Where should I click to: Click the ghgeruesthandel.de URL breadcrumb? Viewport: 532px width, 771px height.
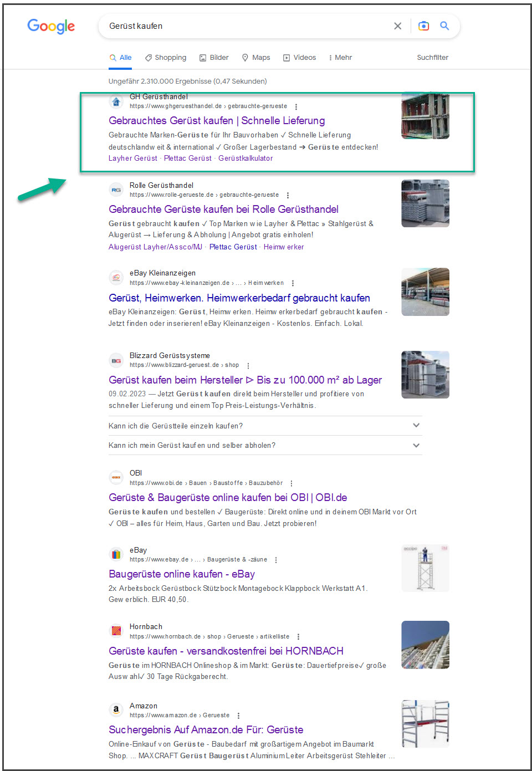208,106
